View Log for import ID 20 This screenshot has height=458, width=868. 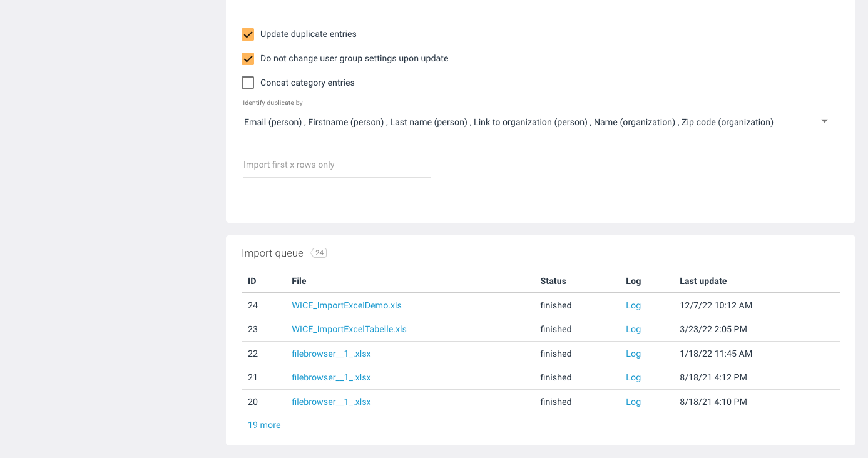point(633,402)
